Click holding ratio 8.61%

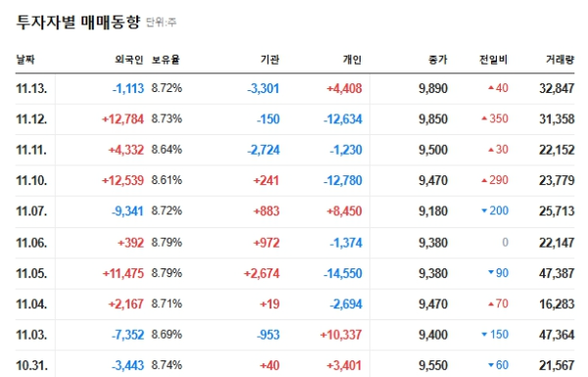(167, 180)
